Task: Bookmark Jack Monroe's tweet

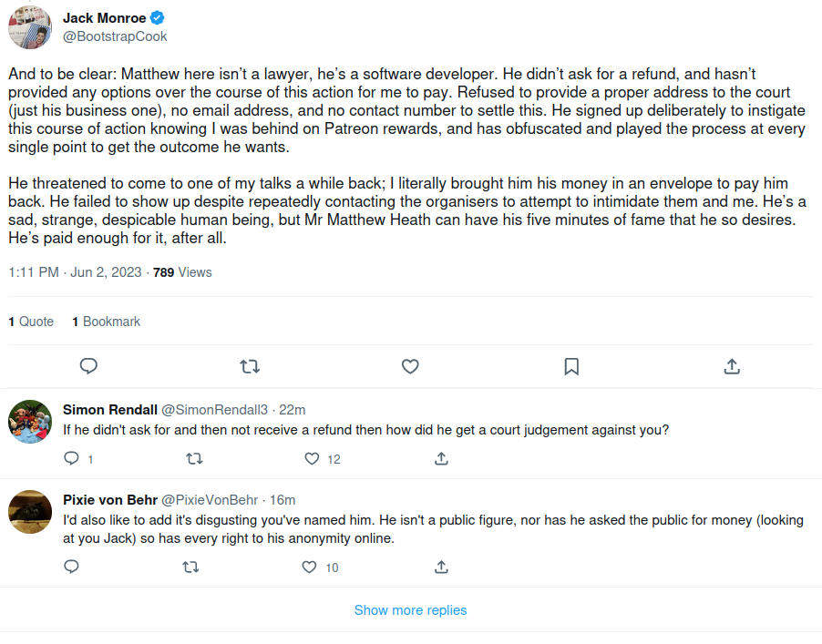Action: click(570, 366)
